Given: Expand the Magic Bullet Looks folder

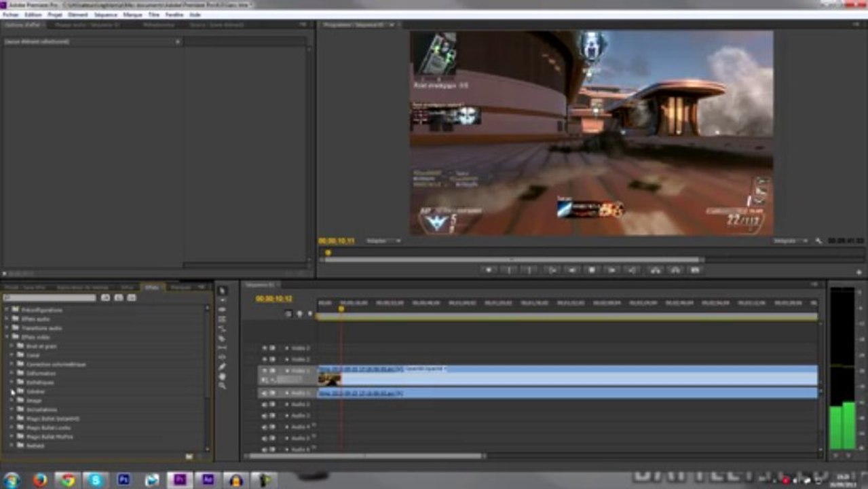Looking at the screenshot, I should [x=12, y=427].
